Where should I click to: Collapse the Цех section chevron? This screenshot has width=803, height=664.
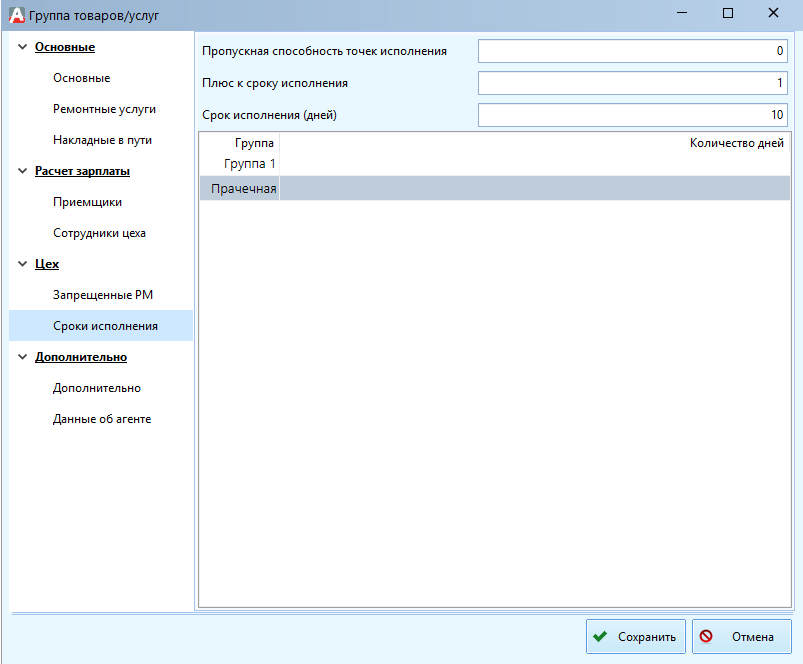(x=22, y=264)
